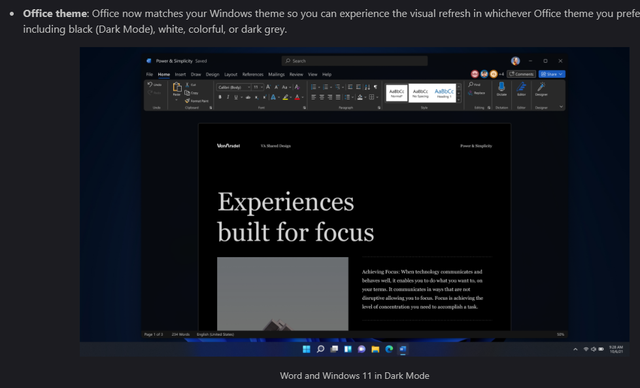Toggle Underline formatting
The width and height of the screenshot is (640, 388).
click(236, 97)
